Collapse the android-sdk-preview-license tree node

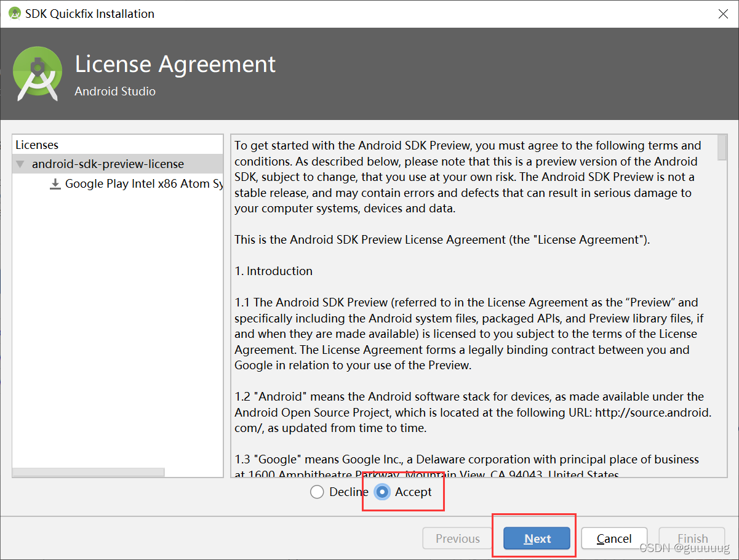[21, 164]
